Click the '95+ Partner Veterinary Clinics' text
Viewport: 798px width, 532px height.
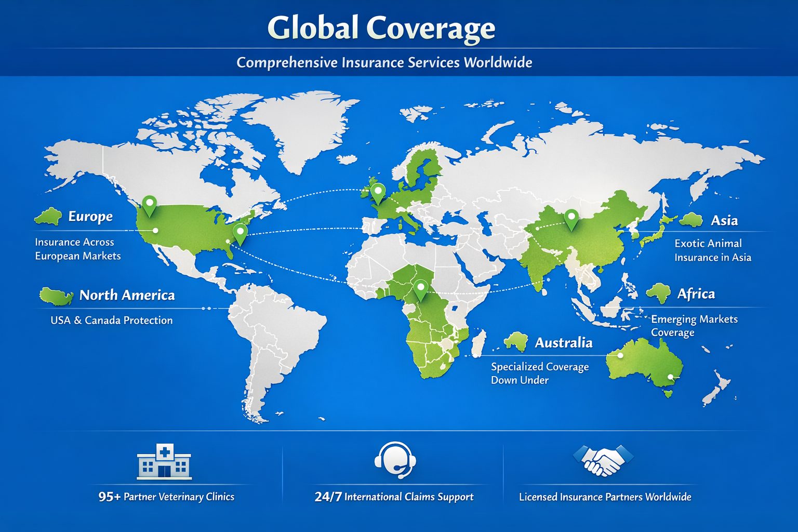pos(166,497)
